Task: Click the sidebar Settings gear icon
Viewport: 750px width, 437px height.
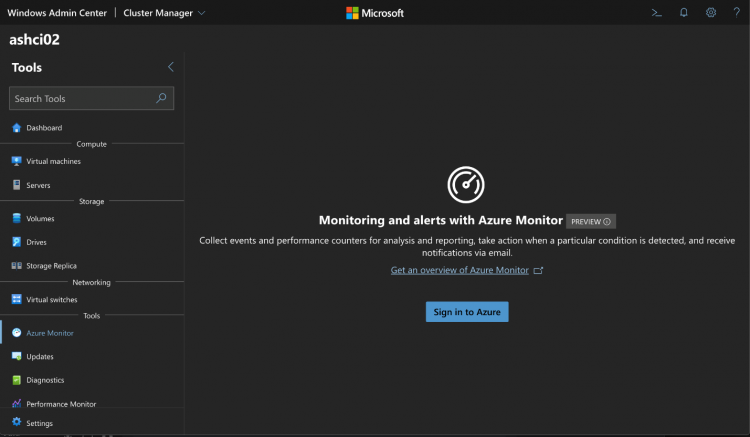Action: pos(16,422)
